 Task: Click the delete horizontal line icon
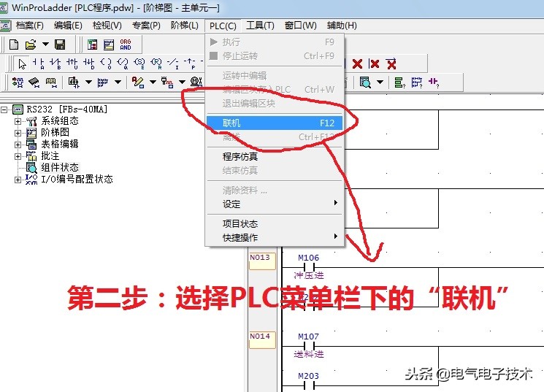pos(391,64)
